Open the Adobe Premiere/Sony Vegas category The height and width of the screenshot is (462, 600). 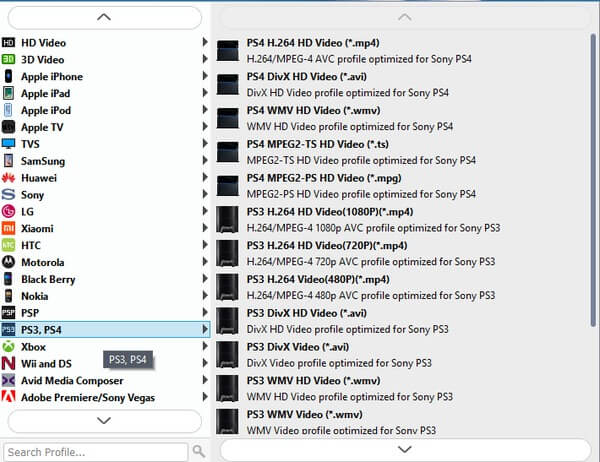coord(105,397)
